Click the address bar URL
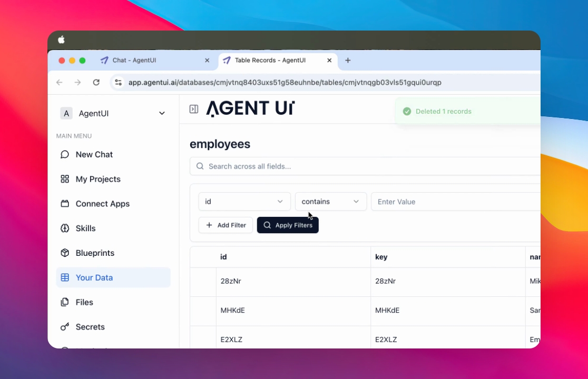This screenshot has height=379, width=588. [x=285, y=83]
